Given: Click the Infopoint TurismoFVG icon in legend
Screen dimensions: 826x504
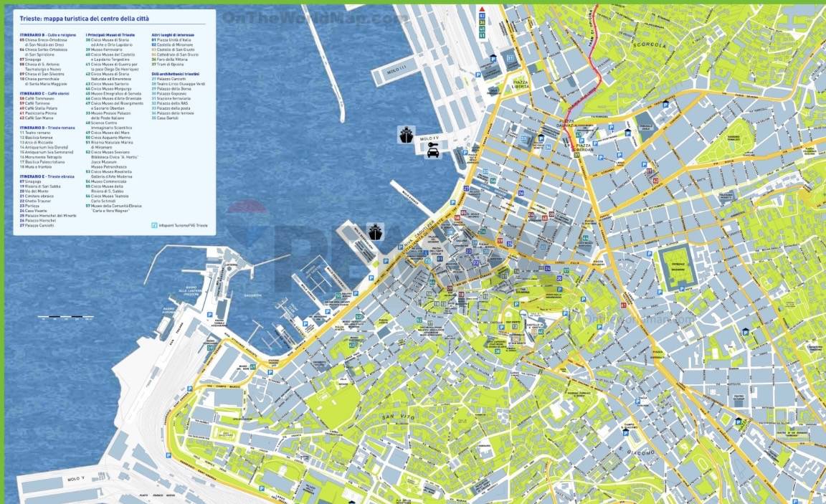Looking at the screenshot, I should 154,225.
